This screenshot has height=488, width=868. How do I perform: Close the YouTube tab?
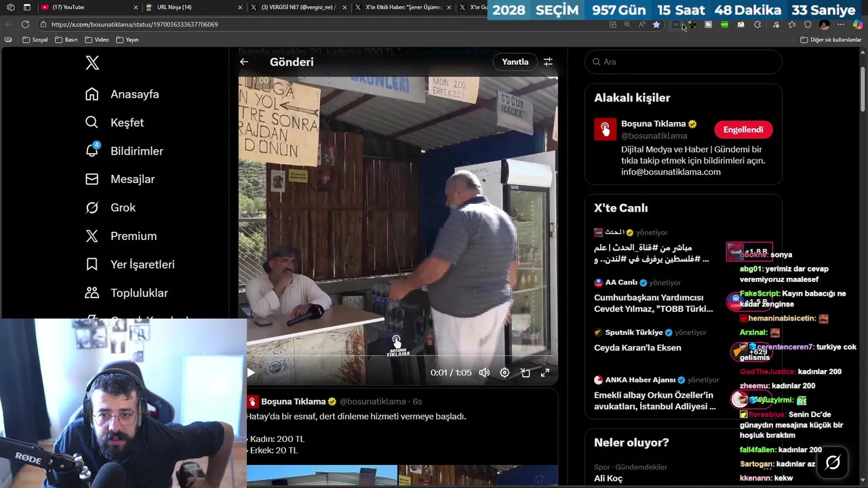pos(136,7)
